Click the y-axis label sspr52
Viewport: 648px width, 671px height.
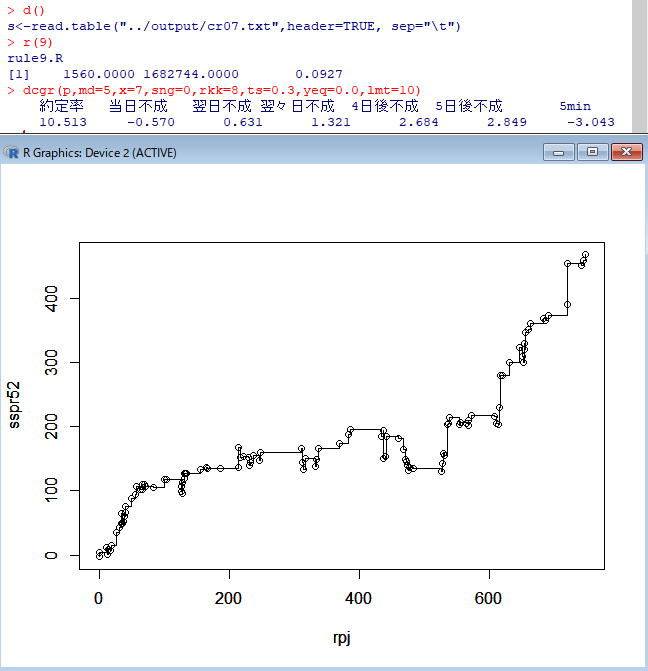(14, 405)
